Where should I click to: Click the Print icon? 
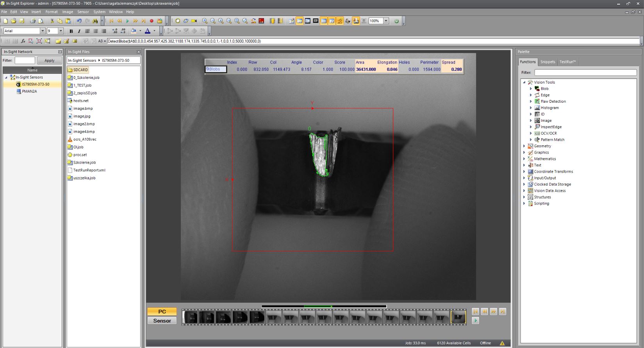[33, 21]
